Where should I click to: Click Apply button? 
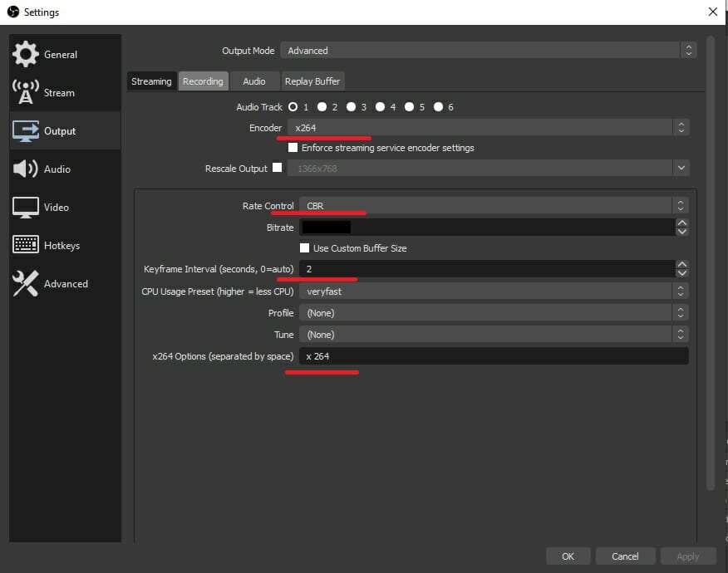click(688, 556)
